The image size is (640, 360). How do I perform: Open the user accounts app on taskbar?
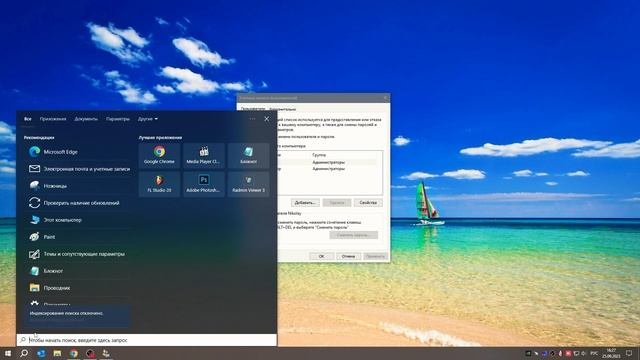[106, 353]
